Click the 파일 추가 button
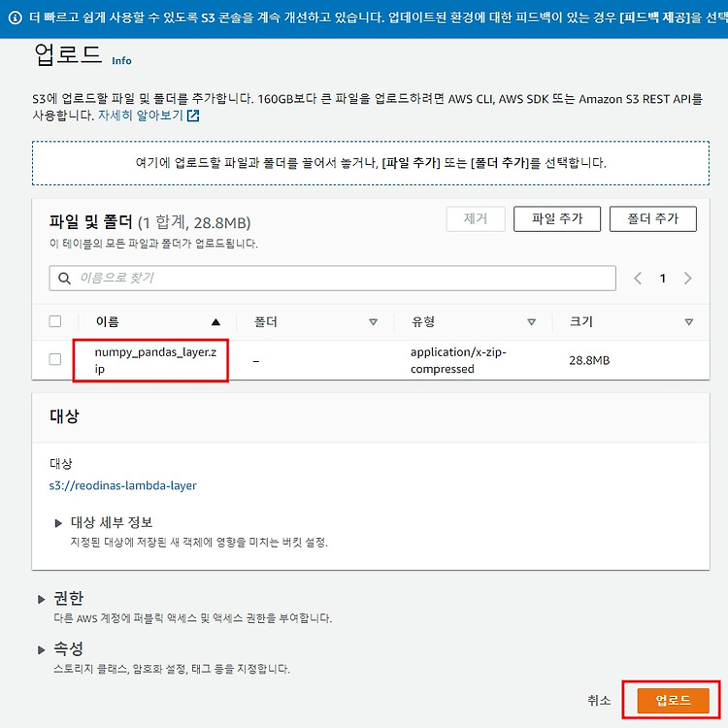Image resolution: width=728 pixels, height=728 pixels. pos(557,218)
